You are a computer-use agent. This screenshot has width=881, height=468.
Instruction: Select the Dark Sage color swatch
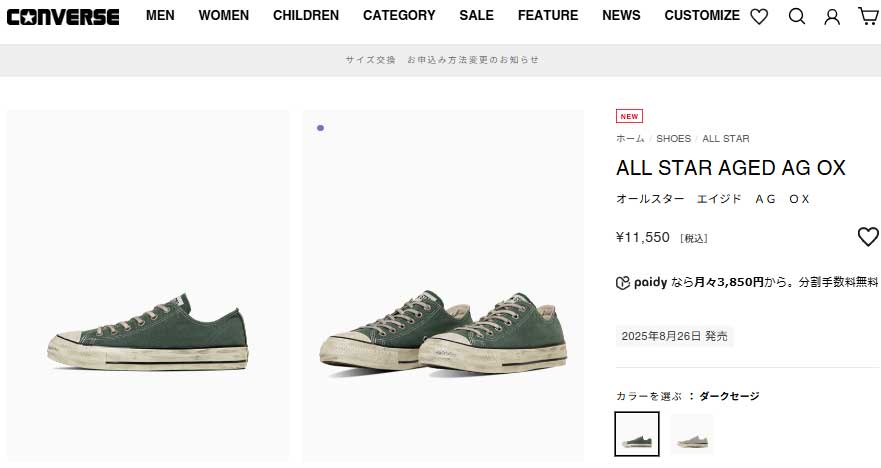click(x=637, y=434)
